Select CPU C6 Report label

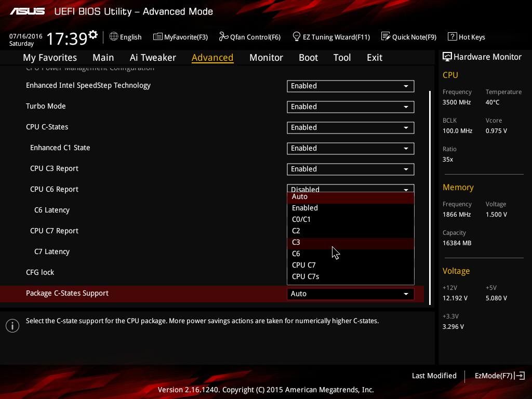point(54,189)
